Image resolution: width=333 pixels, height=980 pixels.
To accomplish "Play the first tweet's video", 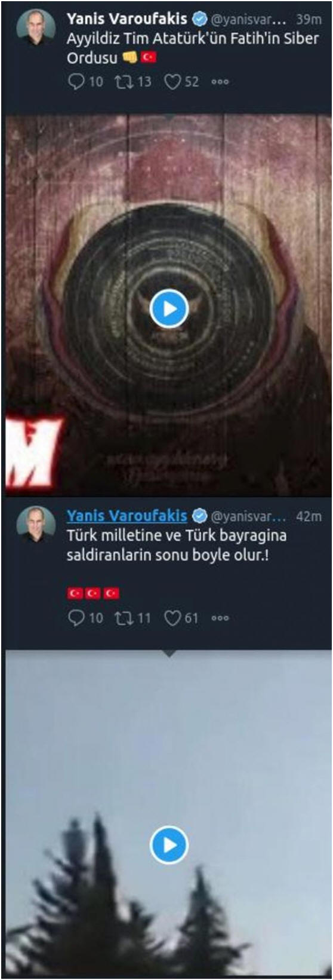I will pos(169,309).
